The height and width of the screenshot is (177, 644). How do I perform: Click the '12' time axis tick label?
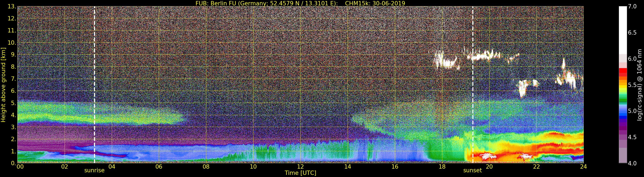(x=300, y=167)
